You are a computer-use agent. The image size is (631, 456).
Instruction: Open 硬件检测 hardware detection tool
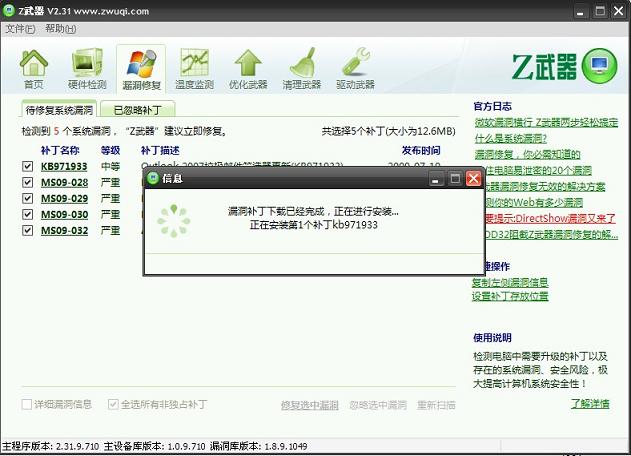pos(87,68)
